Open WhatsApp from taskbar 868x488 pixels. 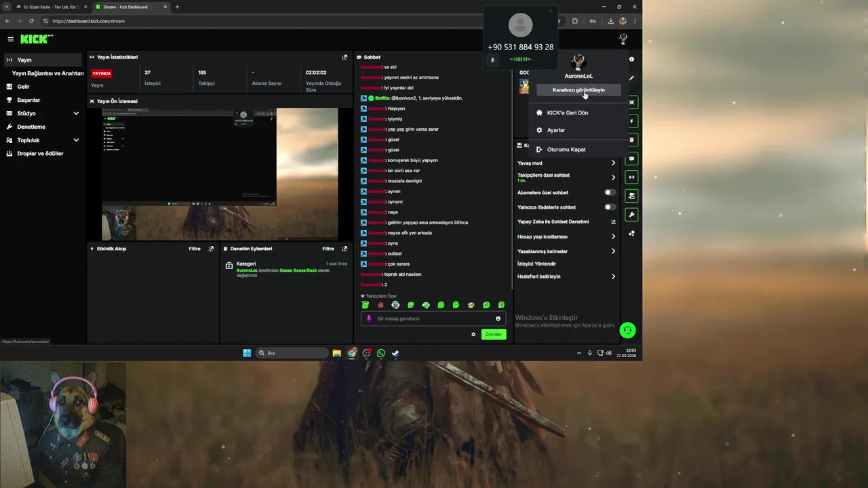(x=381, y=353)
